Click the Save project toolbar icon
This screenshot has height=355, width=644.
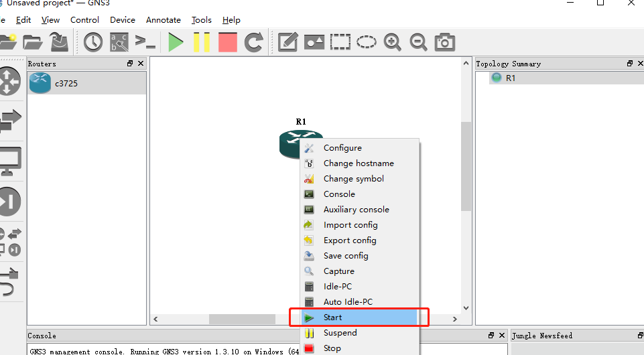pyautogui.click(x=59, y=42)
